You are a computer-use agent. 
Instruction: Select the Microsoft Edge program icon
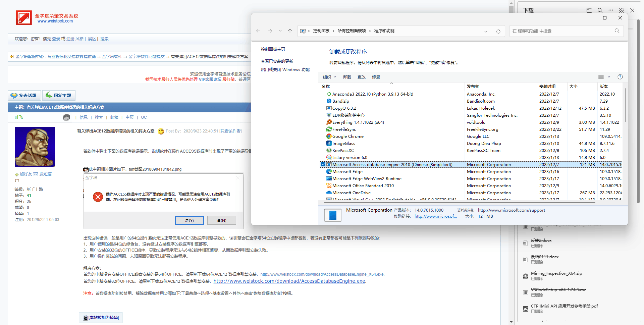point(329,172)
